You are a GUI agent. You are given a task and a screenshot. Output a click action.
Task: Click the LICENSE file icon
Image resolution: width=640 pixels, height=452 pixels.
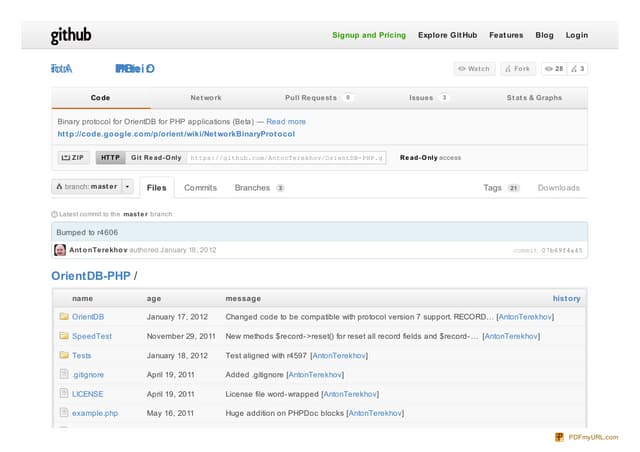[x=64, y=394]
